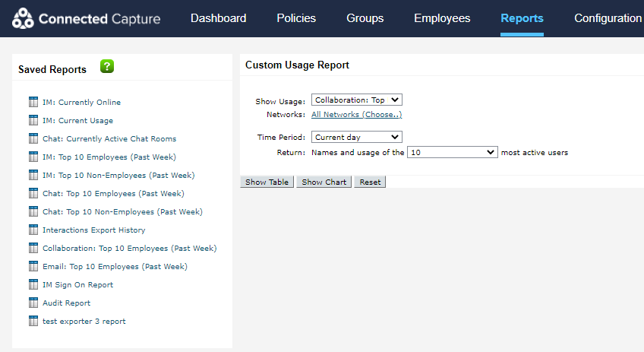Click table icon beside IM: Top 10 Employees
644x352 pixels.
[x=33, y=157]
